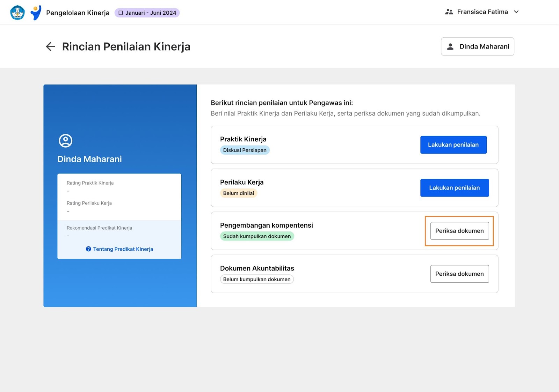Click the Sudah kumpulkan dokumen tag
This screenshot has height=392, width=559.
pyautogui.click(x=257, y=236)
